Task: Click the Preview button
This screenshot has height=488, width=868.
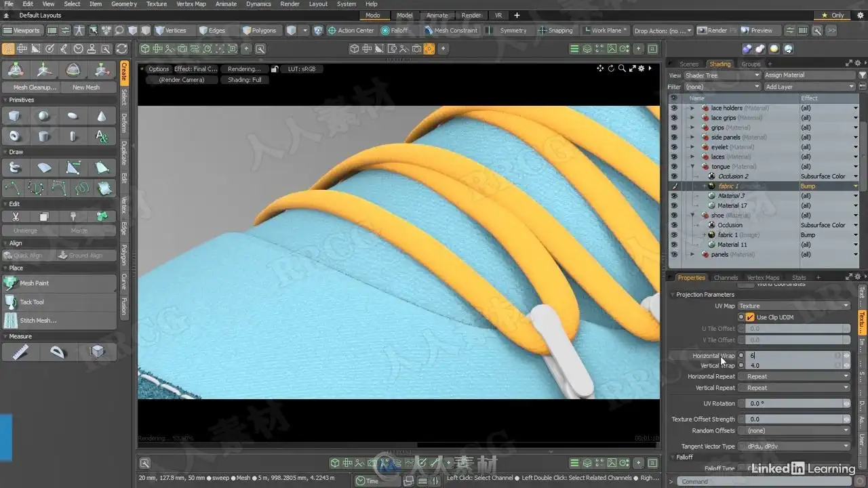Action: [x=762, y=30]
